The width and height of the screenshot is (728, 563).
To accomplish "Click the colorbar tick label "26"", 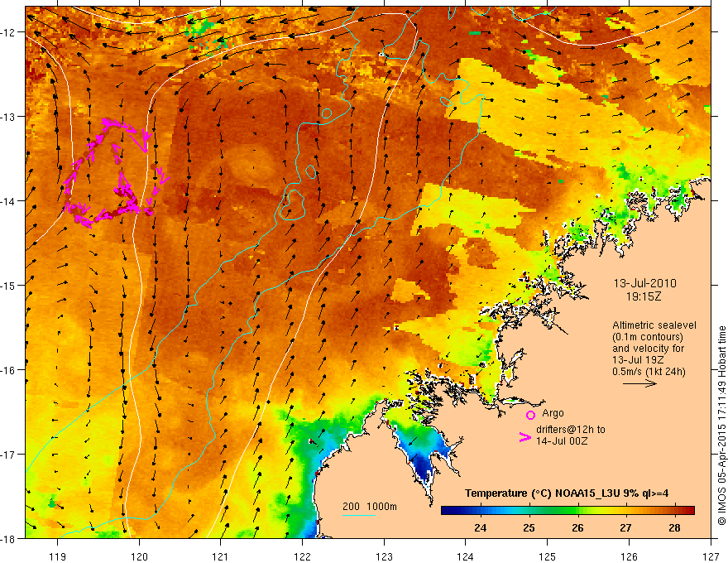I will (x=577, y=528).
